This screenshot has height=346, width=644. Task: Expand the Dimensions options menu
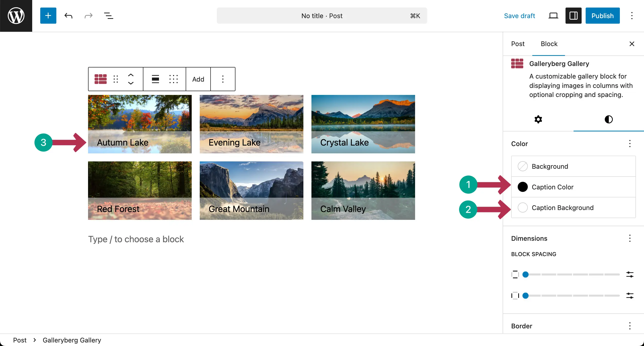tap(630, 238)
